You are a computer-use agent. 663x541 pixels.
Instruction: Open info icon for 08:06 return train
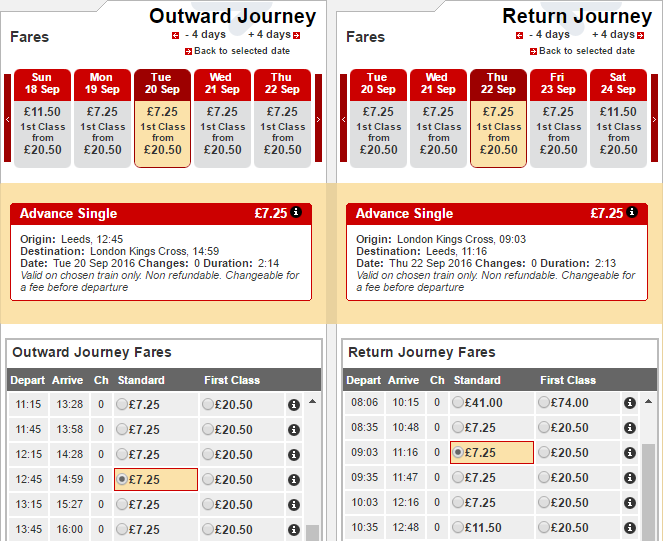point(630,403)
